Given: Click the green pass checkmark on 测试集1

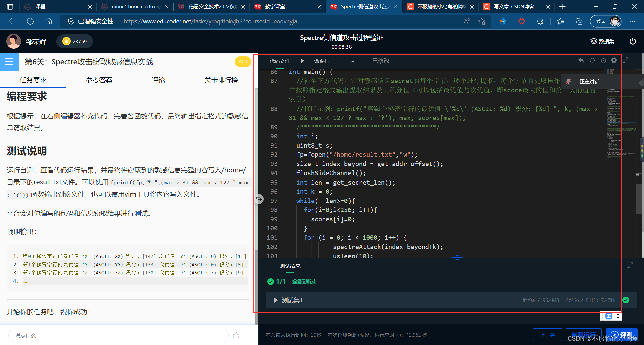Looking at the screenshot, I should tap(626, 300).
